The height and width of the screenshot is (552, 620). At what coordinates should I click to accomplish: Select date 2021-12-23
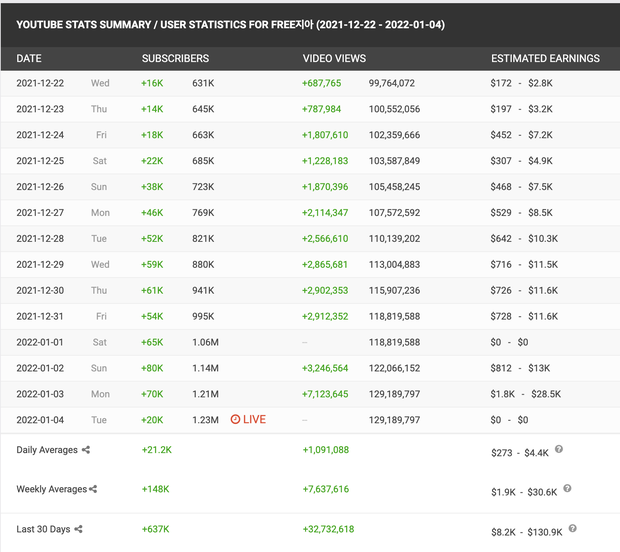(x=40, y=109)
